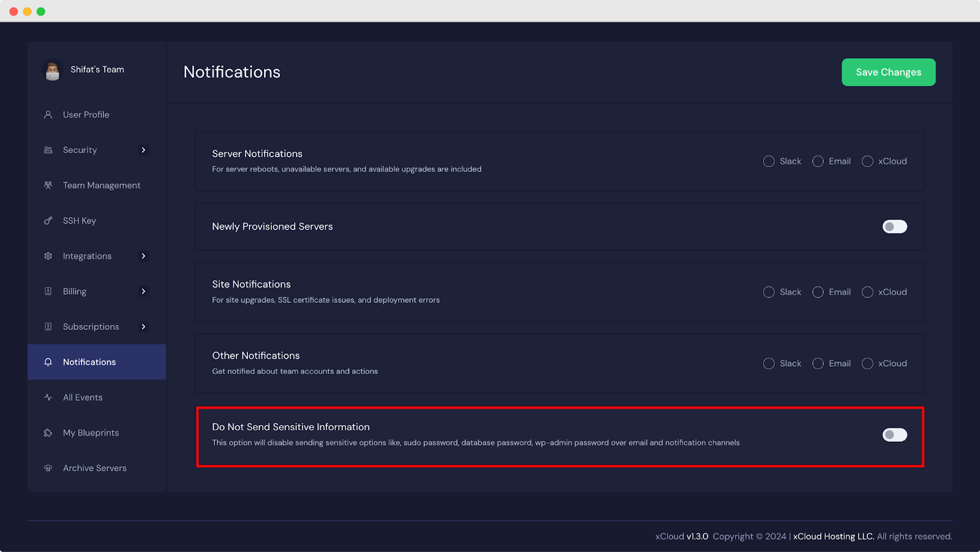Open All Events via its activity icon
This screenshot has width=980, height=552.
click(48, 397)
